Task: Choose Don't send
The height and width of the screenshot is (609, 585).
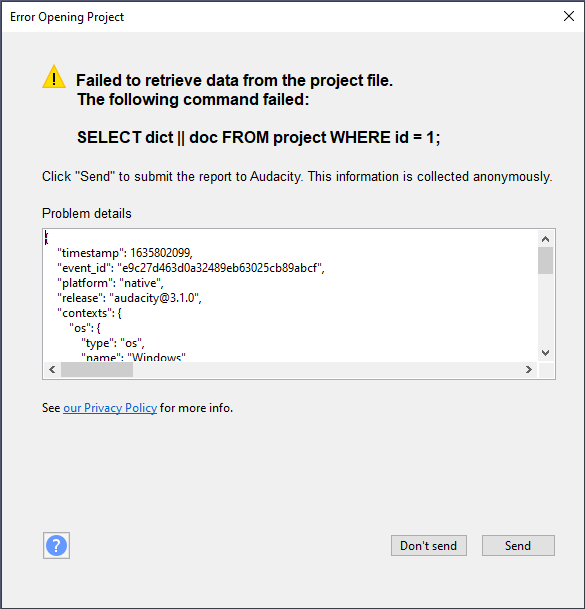Action: tap(429, 546)
